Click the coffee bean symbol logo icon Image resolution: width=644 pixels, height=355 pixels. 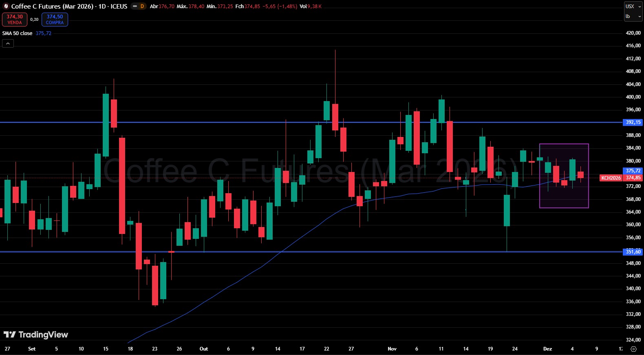pos(6,6)
